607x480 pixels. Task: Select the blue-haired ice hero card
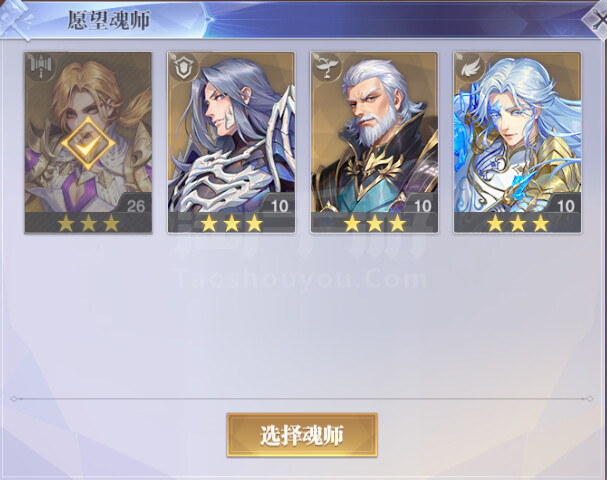point(518,142)
